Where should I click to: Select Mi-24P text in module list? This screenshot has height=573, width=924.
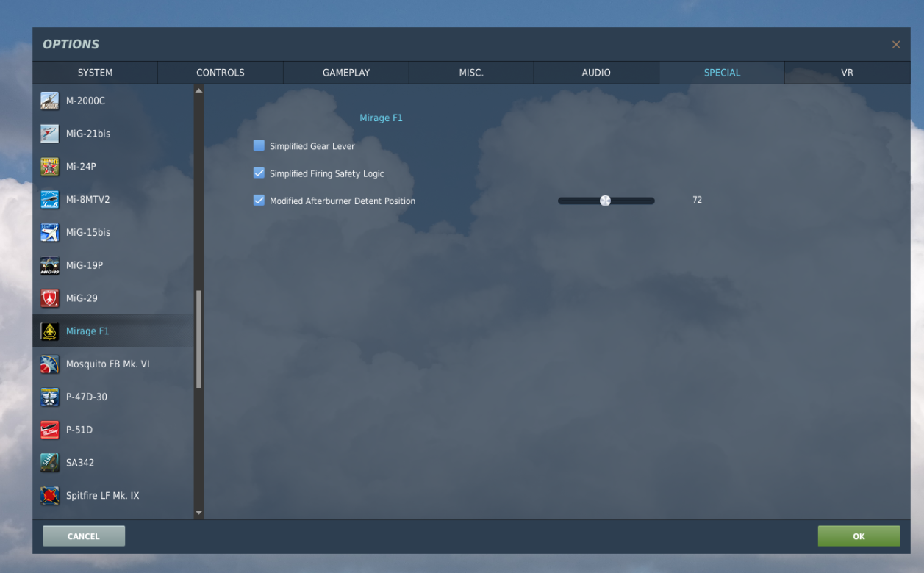tap(81, 167)
